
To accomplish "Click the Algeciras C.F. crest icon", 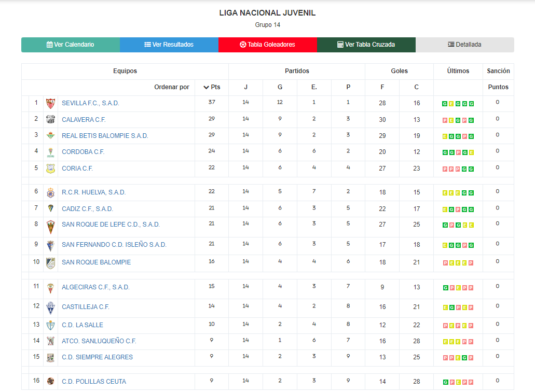I will point(50,288).
